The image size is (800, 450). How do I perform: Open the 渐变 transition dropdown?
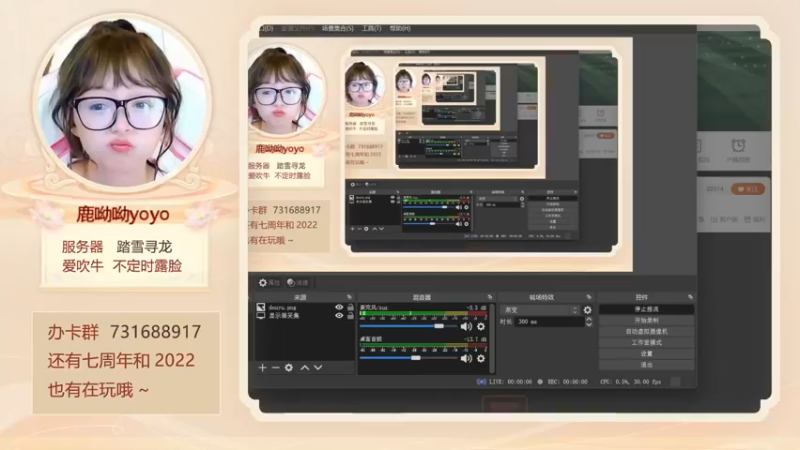click(541, 310)
